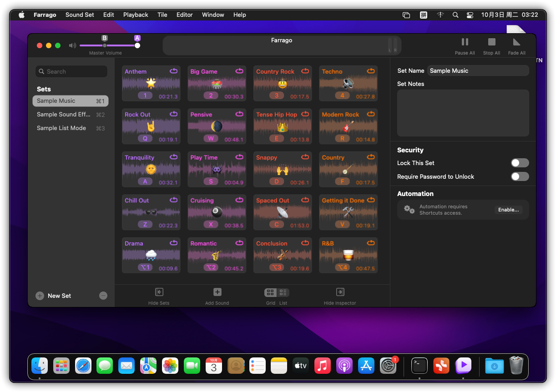Toggle loop icon on Snappy tile
Viewport: 556px width, 392px height.
click(x=305, y=157)
